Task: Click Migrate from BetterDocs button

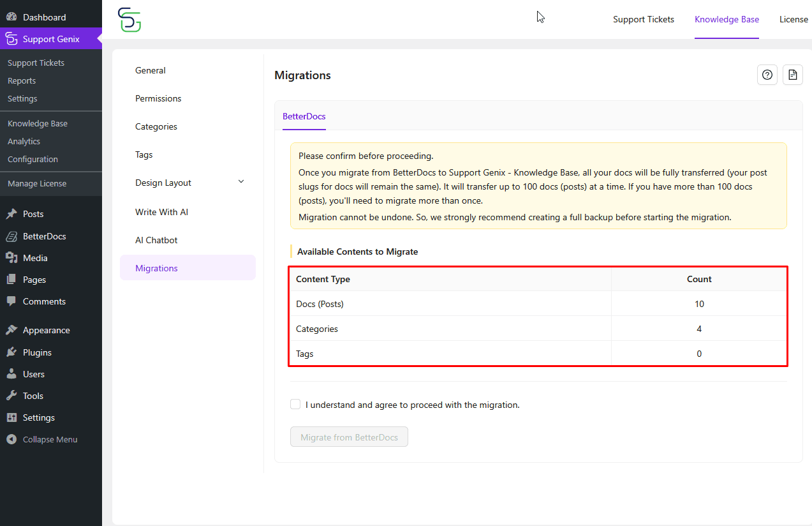Action: click(x=349, y=437)
